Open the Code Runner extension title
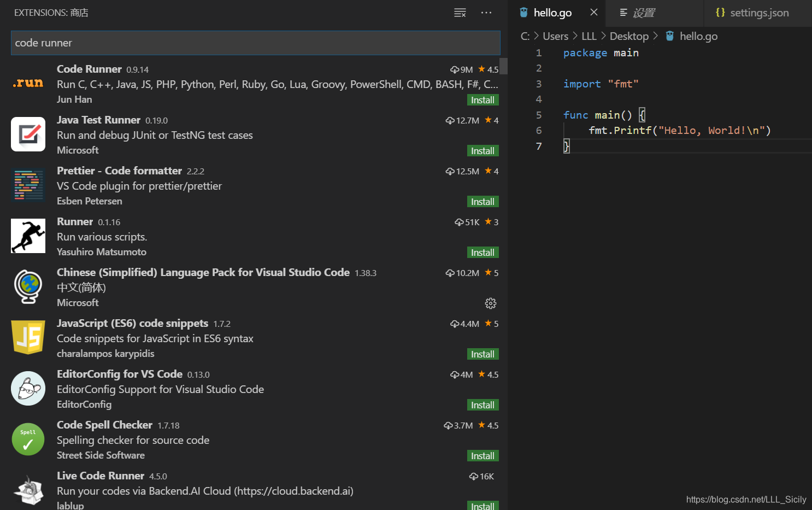 89,69
